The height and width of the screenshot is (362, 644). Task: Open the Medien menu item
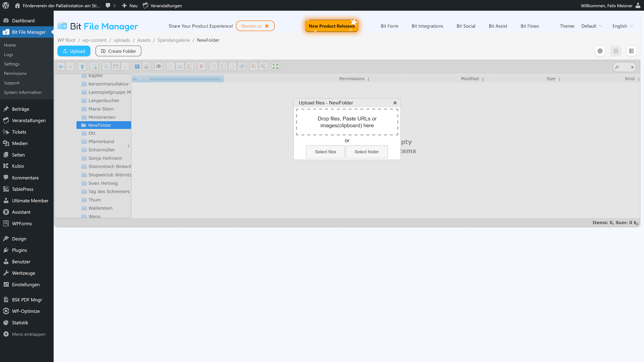pyautogui.click(x=26, y=143)
